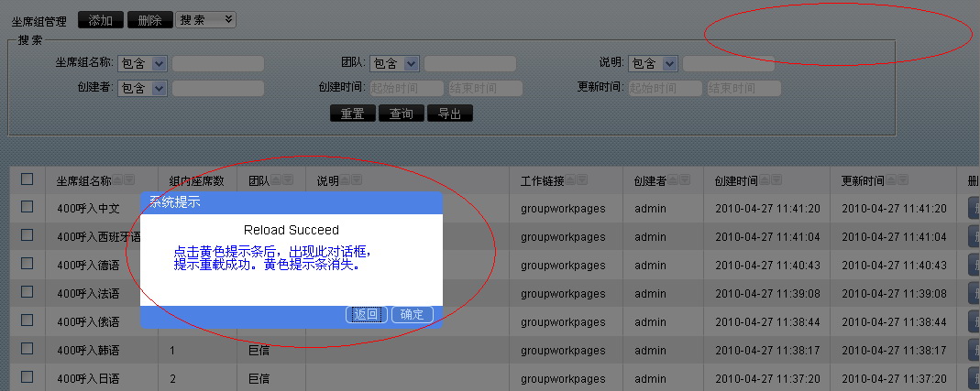980x391 pixels.
Task: Sort 创建时间 column ascending
Action: click(x=765, y=181)
